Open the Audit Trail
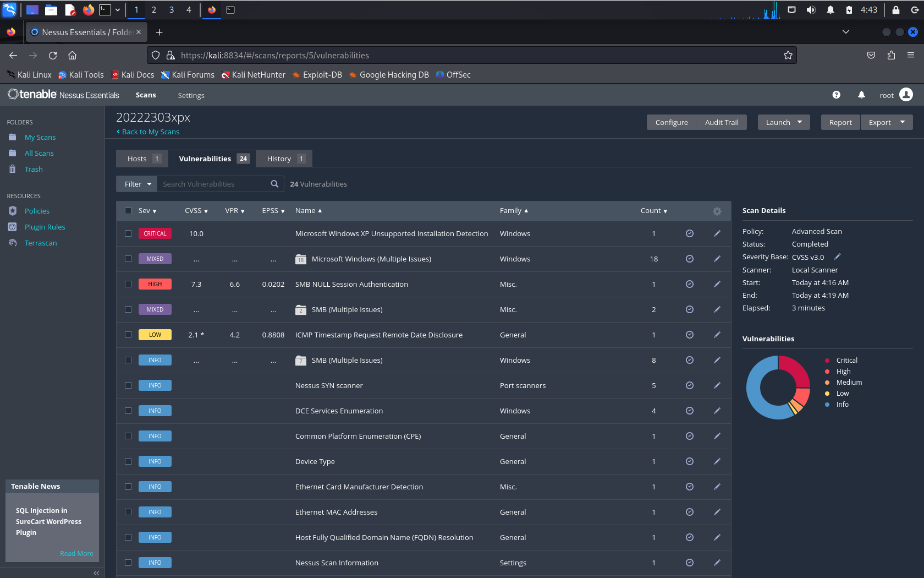Screen dimensions: 924x578 click(x=722, y=122)
